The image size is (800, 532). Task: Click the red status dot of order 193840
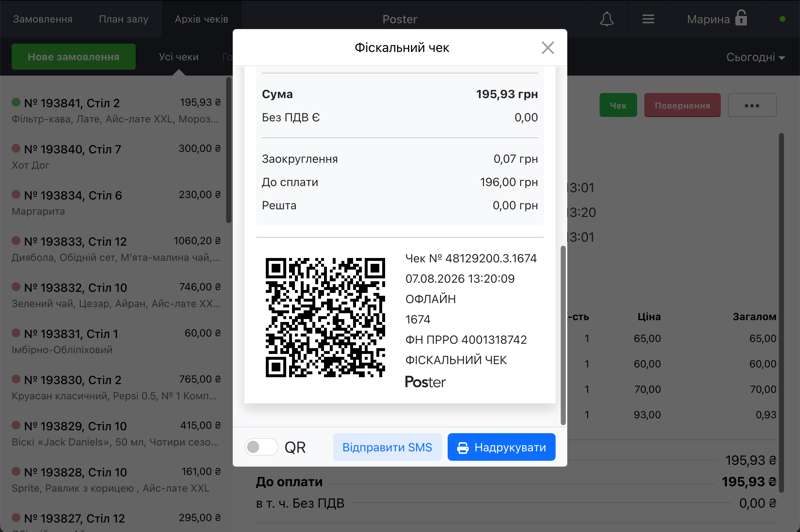pyautogui.click(x=16, y=148)
